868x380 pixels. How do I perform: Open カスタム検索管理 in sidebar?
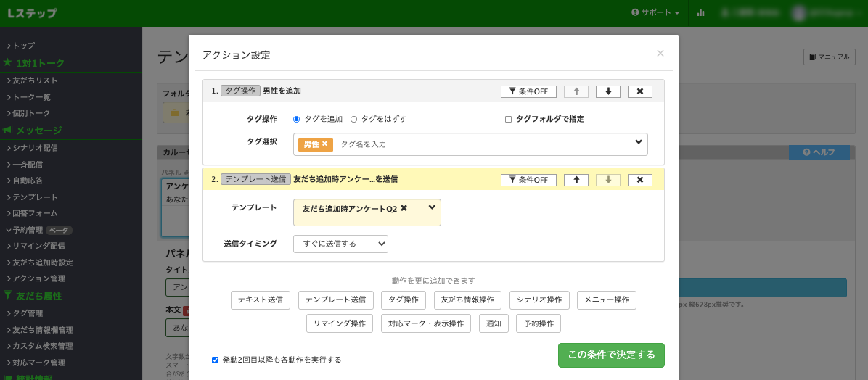(x=43, y=346)
